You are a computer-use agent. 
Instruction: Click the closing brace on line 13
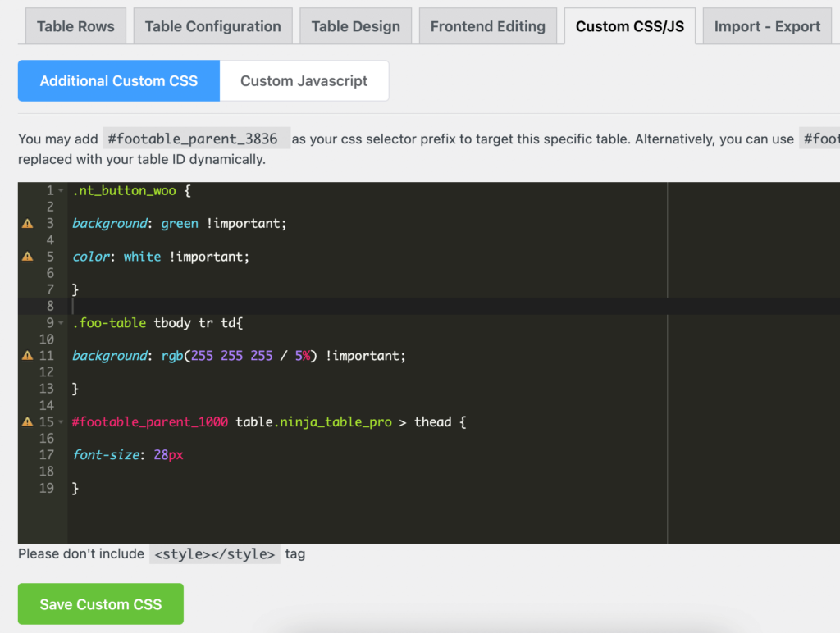75,389
